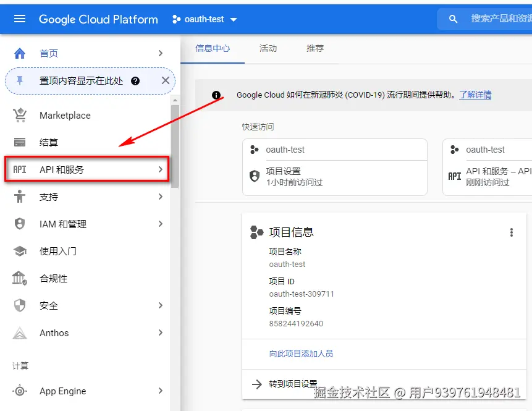This screenshot has width=532, height=411.
Task: Click the help question mark in pinned banner
Action: [135, 81]
